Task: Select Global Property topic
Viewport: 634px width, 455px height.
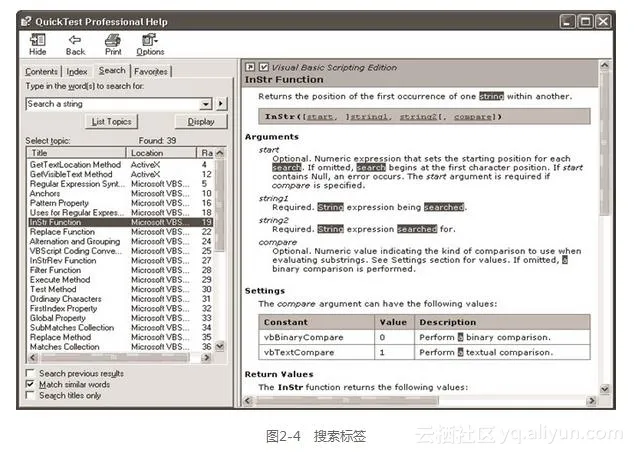Action: [57, 318]
